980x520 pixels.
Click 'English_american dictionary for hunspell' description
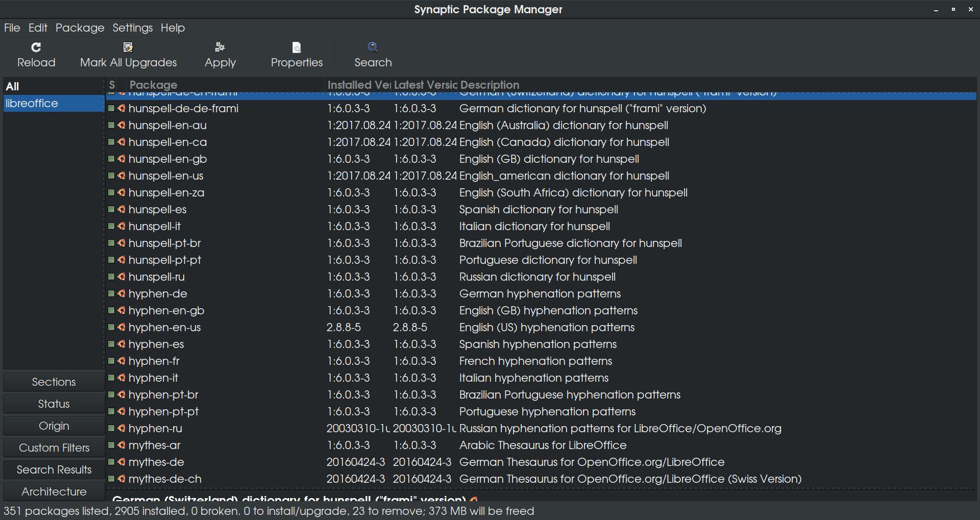pos(564,176)
